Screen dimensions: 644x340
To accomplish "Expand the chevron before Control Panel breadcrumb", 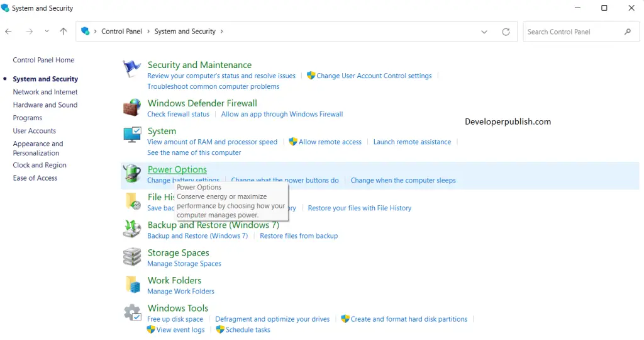I will coord(96,31).
